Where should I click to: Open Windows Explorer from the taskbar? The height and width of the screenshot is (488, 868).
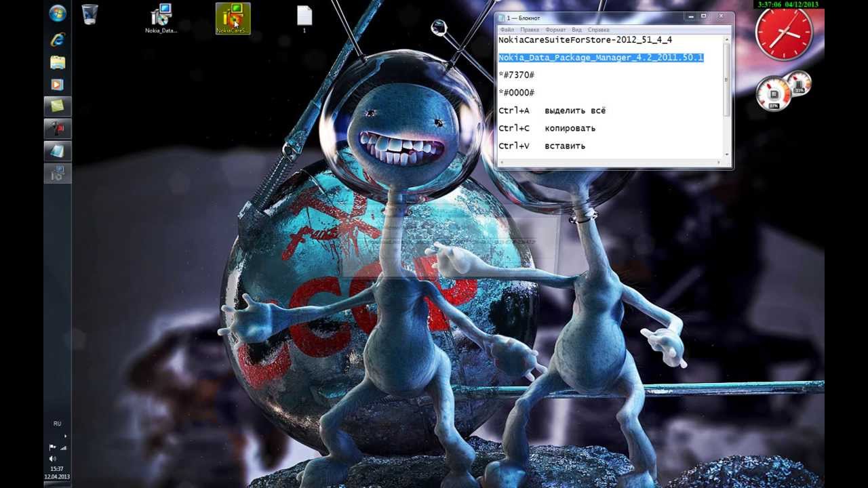pyautogui.click(x=58, y=62)
